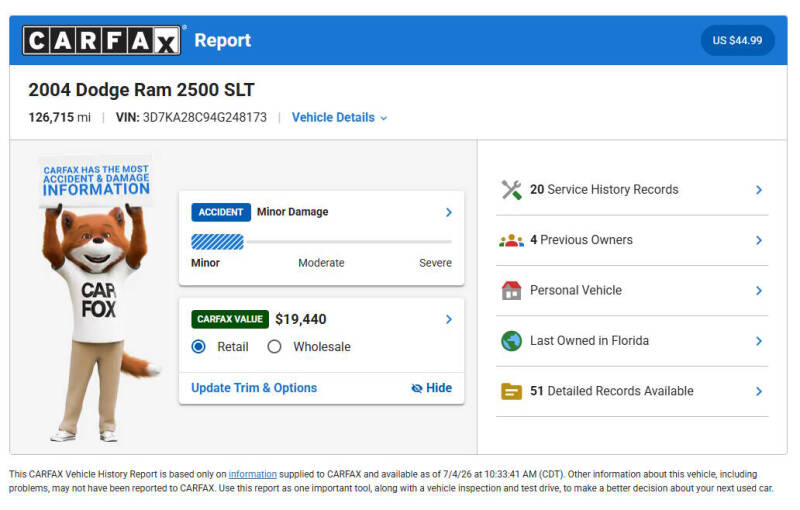Click the Car Fox mascot image
The width and height of the screenshot is (800, 510).
pos(99,298)
